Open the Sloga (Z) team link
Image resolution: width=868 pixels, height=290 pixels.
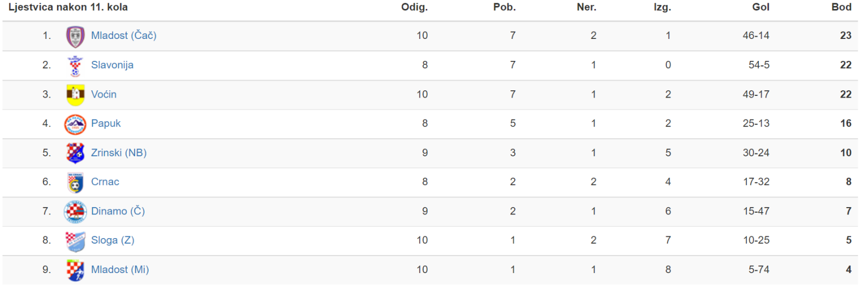(112, 240)
